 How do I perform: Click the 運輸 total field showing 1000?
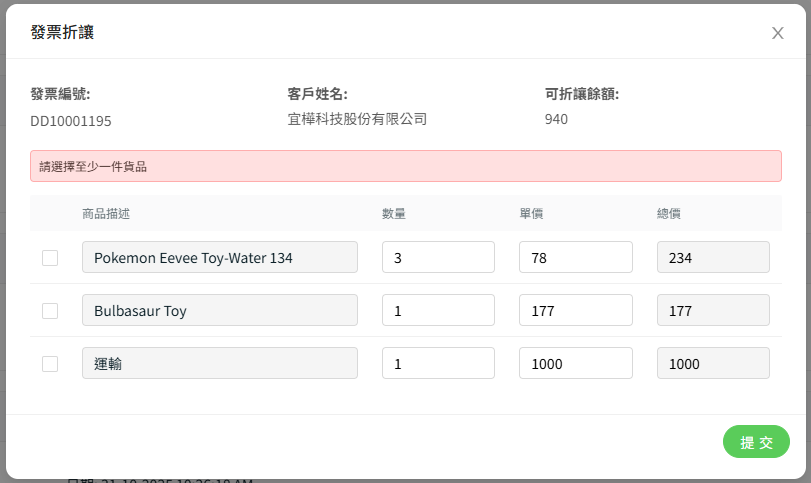pos(713,363)
